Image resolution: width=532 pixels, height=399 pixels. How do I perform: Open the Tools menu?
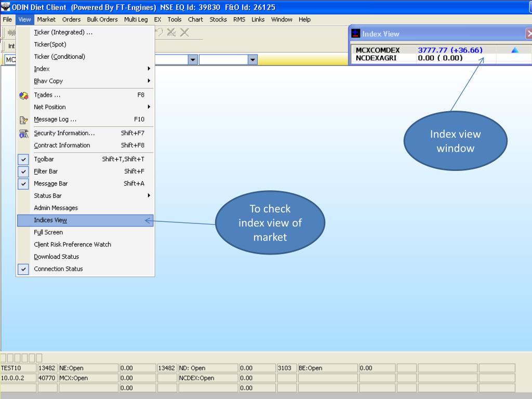[x=175, y=19]
